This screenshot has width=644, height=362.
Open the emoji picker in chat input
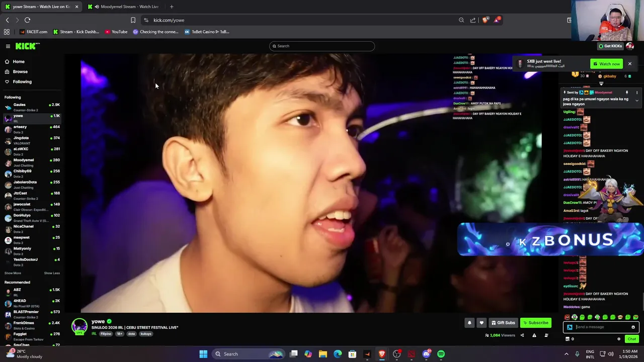coord(633,327)
